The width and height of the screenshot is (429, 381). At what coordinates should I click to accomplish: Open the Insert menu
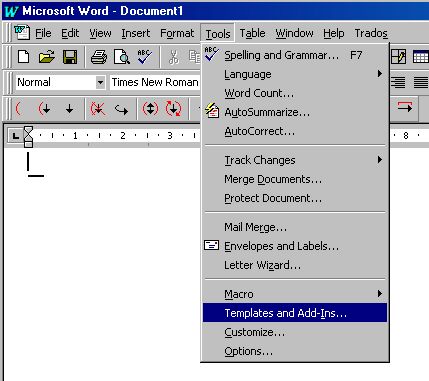[x=136, y=33]
